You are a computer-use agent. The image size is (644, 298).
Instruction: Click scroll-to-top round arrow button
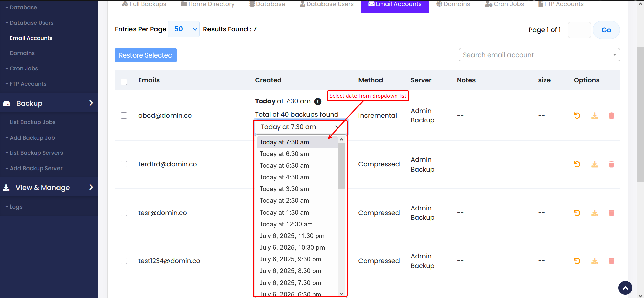(x=625, y=288)
